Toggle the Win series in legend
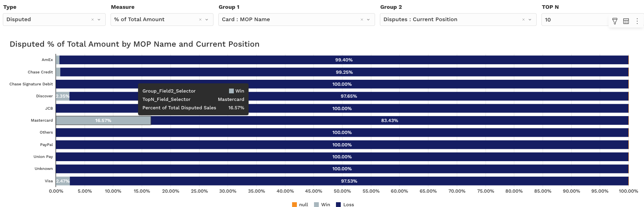 click(322, 205)
